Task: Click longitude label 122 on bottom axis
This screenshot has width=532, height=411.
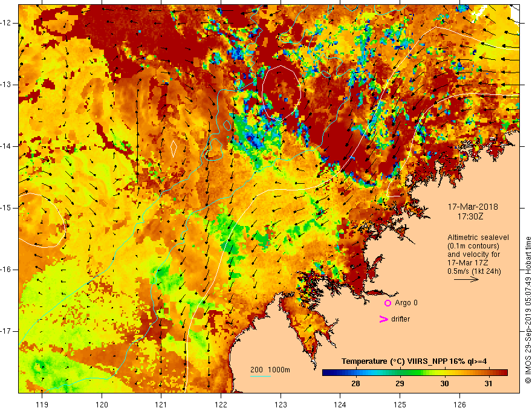Action: point(221,404)
